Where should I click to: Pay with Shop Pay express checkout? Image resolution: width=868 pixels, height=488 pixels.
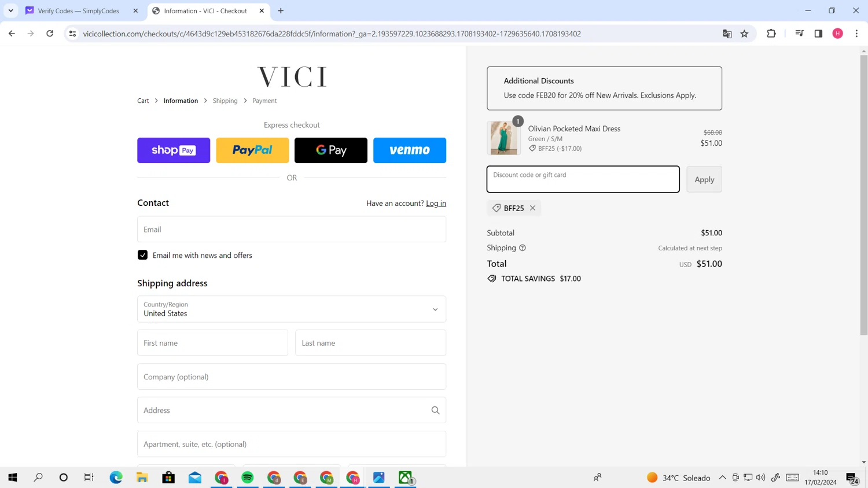[174, 150]
